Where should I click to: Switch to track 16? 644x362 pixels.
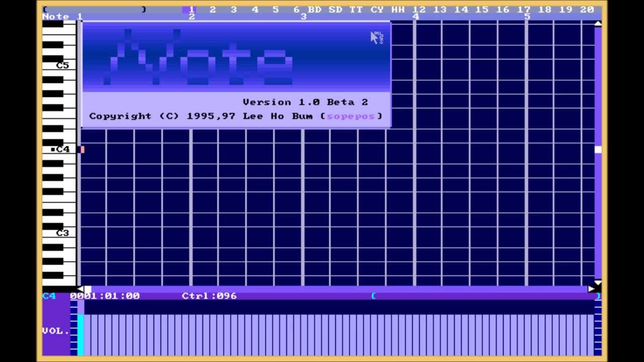[x=503, y=9]
